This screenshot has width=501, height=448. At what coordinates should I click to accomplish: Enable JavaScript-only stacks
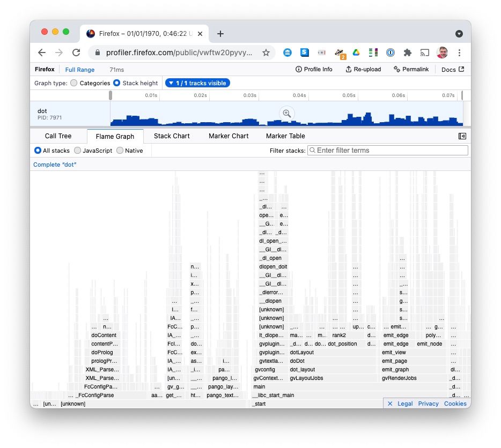pyautogui.click(x=78, y=151)
